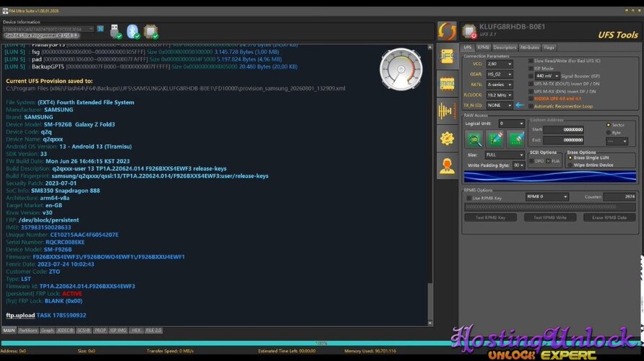This screenshot has height=361, width=644.
Task: Open the user account sidebar icon
Action: pos(447,166)
